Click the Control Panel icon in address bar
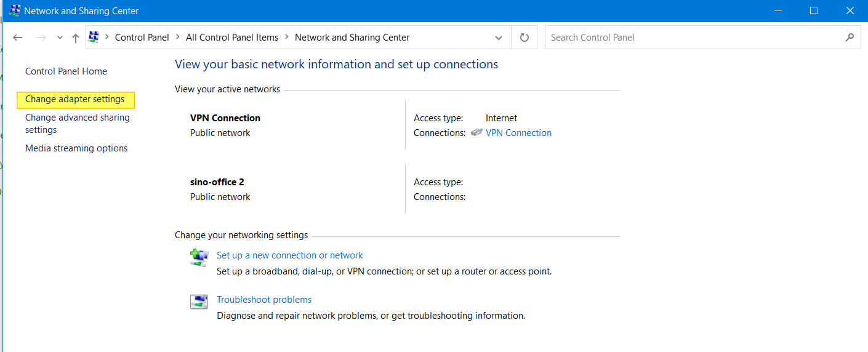This screenshot has height=352, width=868. [94, 38]
